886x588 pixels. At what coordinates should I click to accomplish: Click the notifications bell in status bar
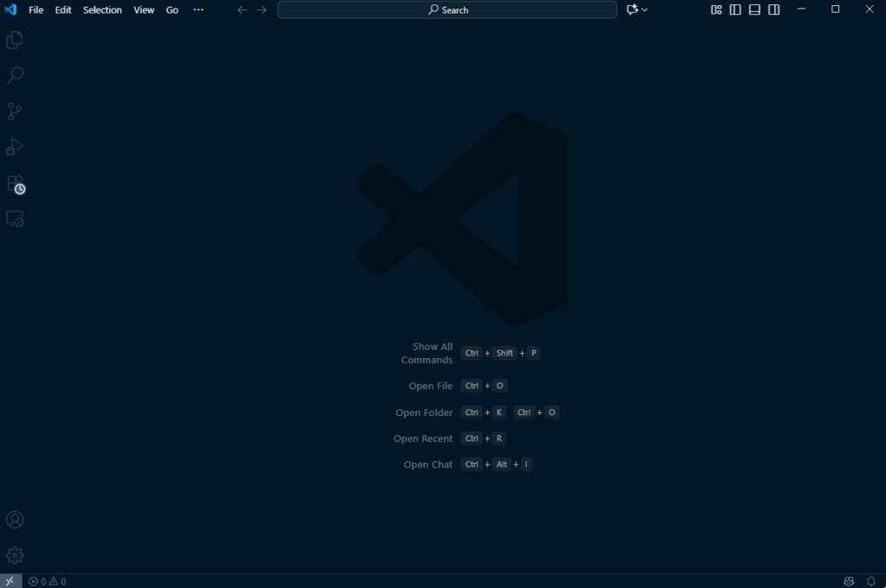coord(871,581)
